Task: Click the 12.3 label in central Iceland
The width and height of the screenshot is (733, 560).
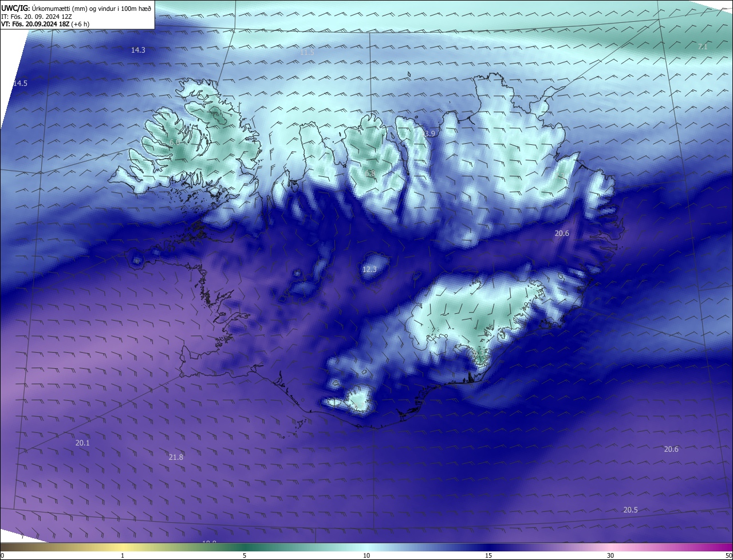Action: (370, 270)
